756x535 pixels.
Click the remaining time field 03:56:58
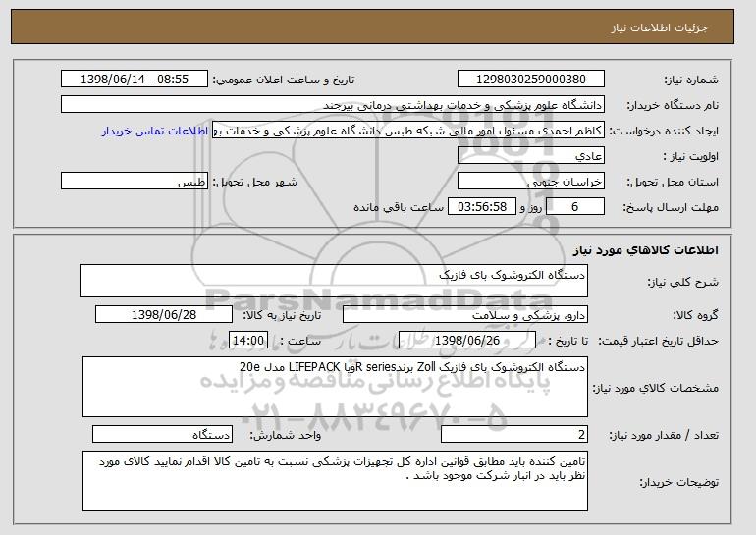[482, 207]
